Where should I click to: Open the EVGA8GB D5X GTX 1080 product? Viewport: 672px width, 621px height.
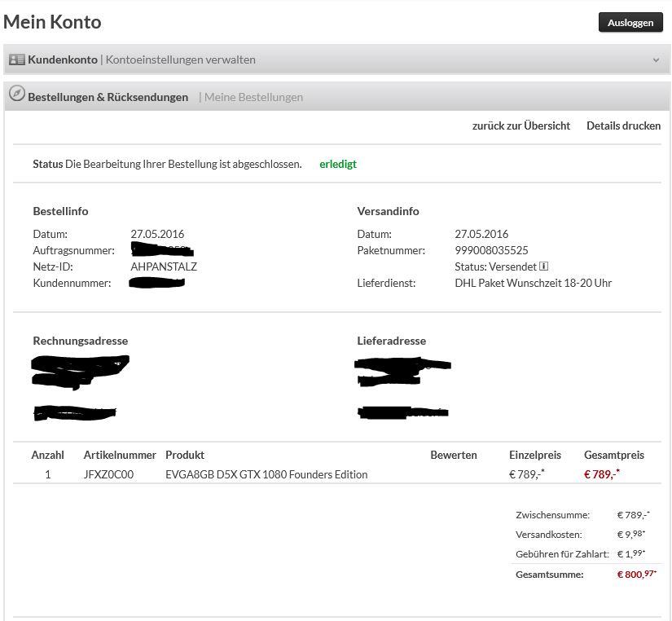tap(266, 474)
